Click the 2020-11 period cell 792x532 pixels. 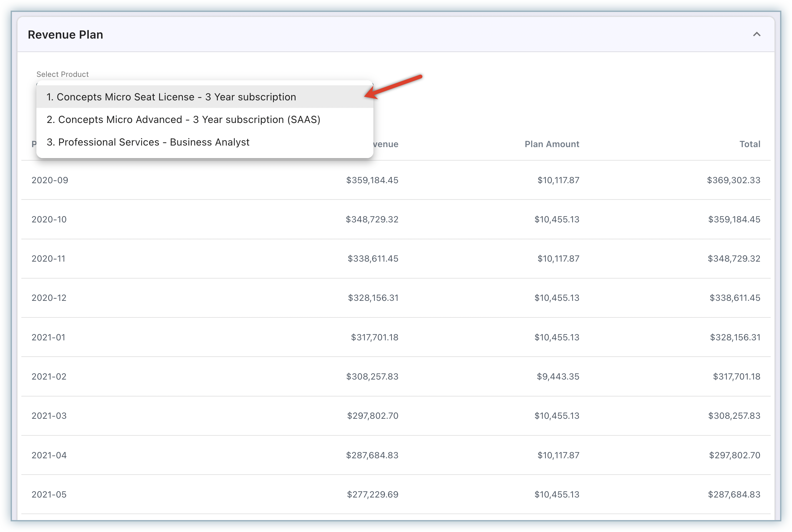point(49,258)
